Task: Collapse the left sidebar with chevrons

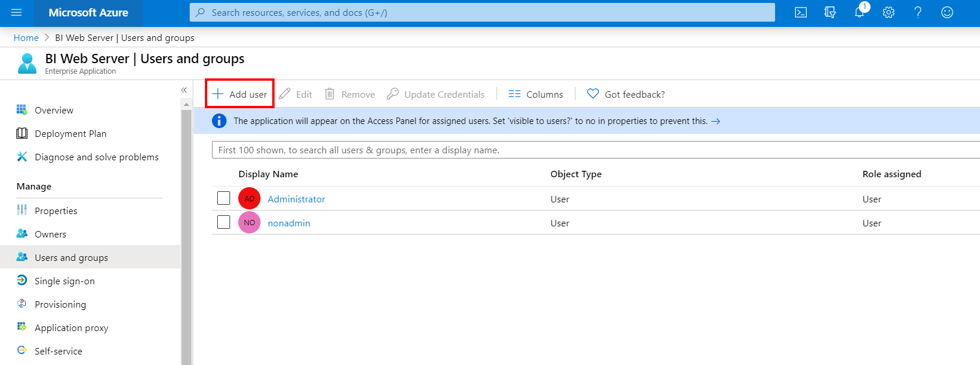Action: pos(184,90)
